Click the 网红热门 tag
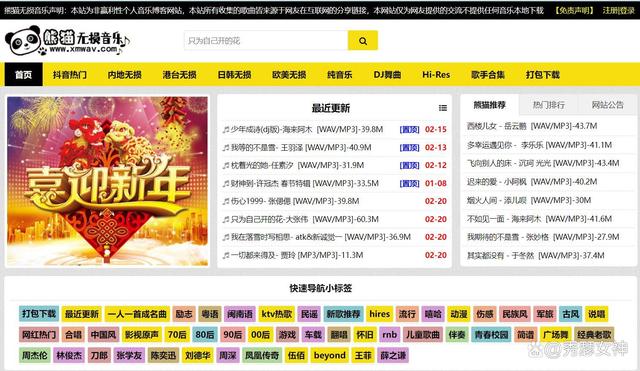 click(x=39, y=334)
